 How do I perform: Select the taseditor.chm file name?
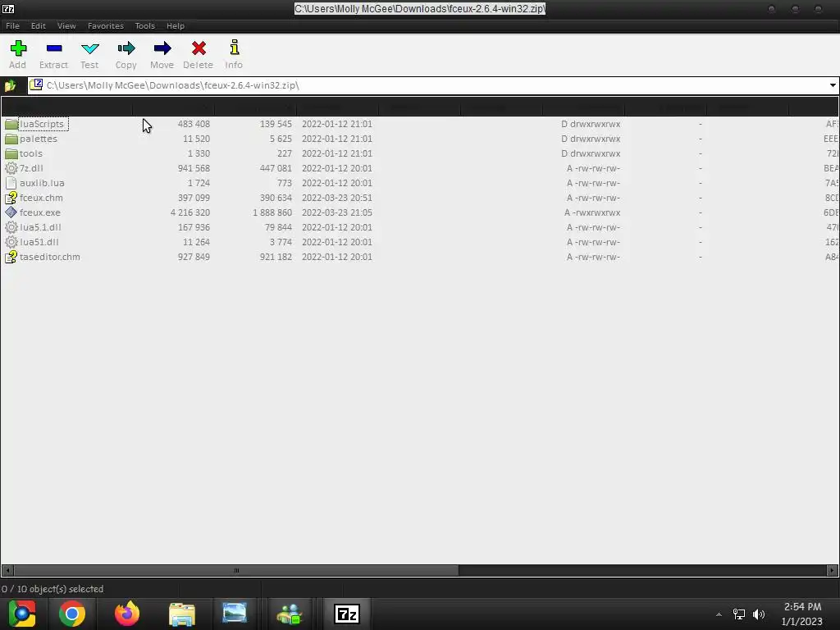coord(50,257)
